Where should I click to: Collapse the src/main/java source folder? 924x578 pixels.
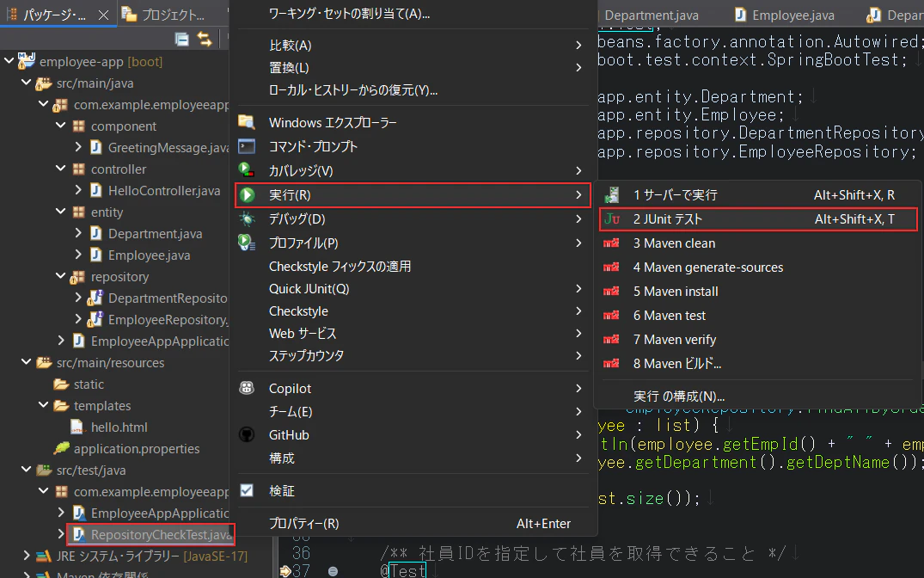click(x=26, y=83)
